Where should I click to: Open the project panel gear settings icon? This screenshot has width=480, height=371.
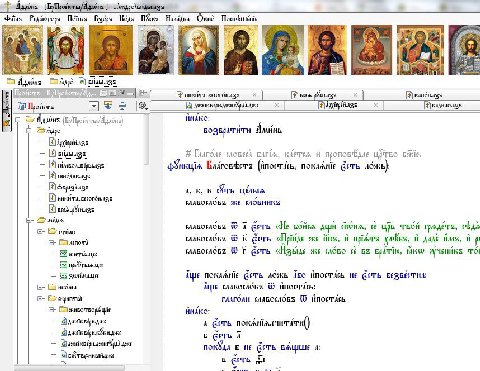143,106
